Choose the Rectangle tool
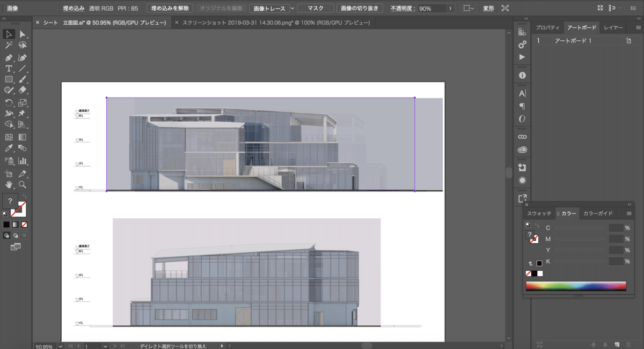This screenshot has width=644, height=349. tap(9, 79)
